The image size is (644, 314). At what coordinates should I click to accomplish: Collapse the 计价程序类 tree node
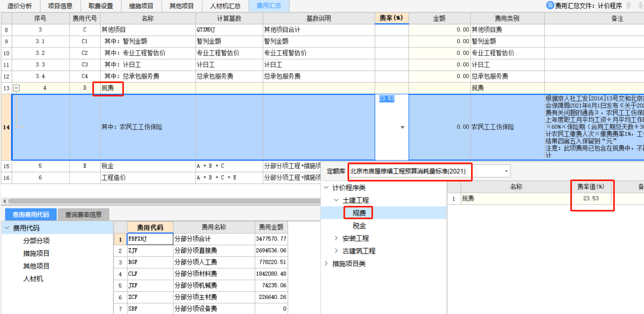326,188
